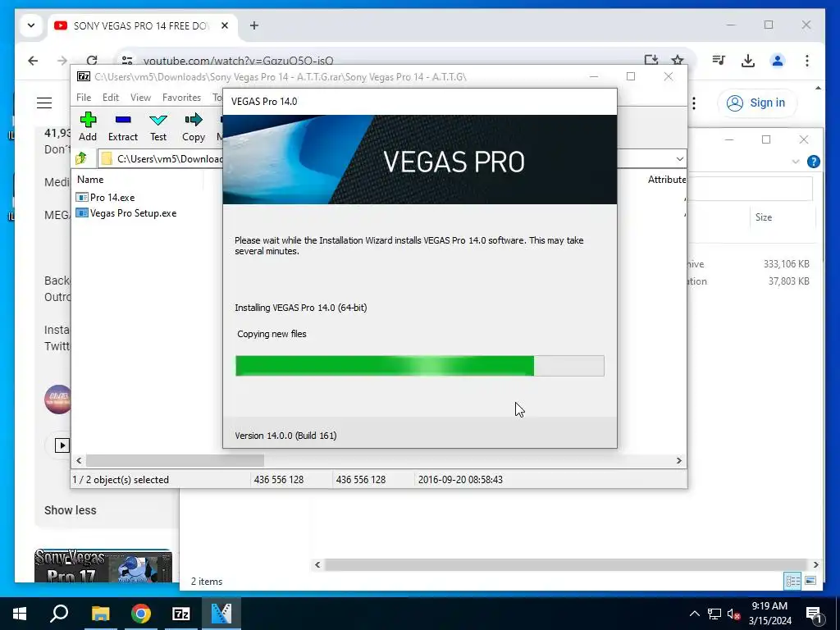Click Show less on video description

click(71, 510)
